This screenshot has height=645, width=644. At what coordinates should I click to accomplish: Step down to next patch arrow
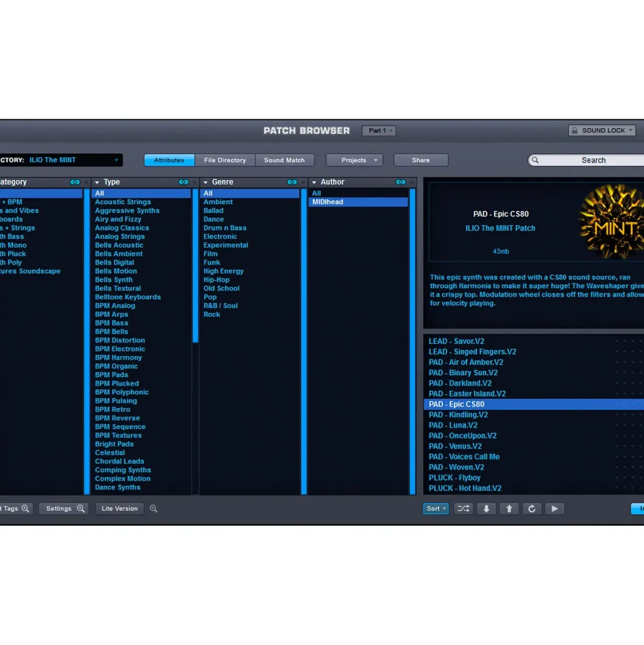coord(486,508)
